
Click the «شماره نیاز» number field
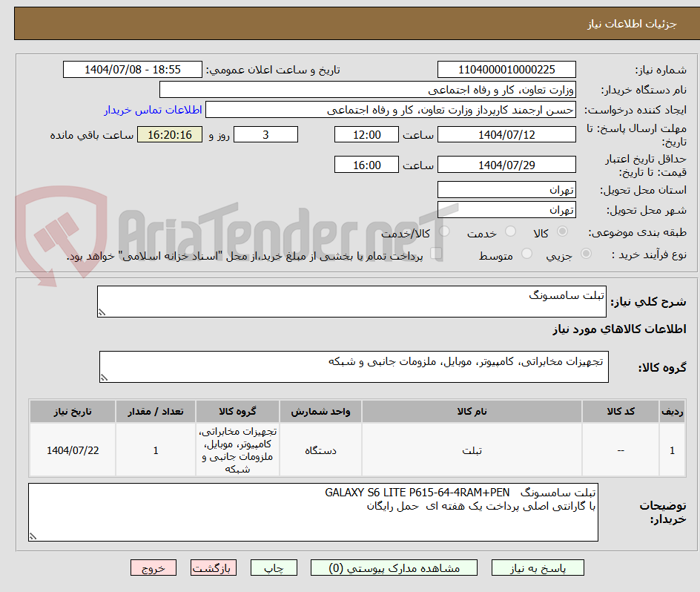click(x=506, y=69)
